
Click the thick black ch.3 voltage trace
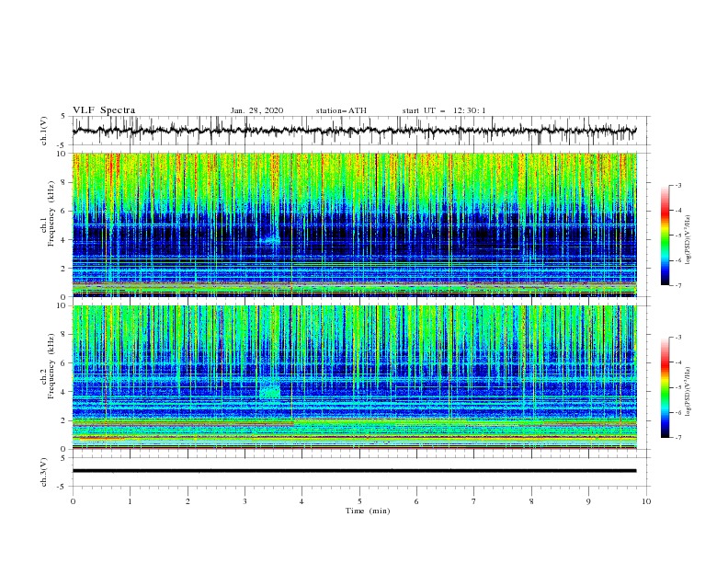click(x=354, y=471)
